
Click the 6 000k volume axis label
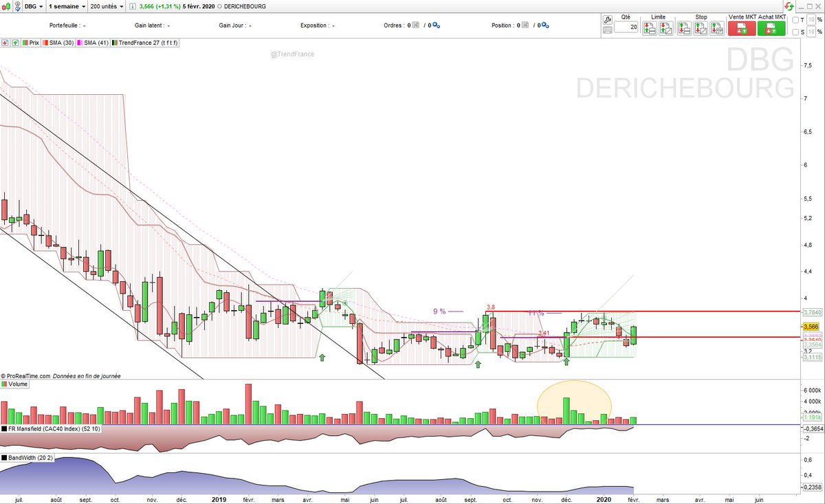pyautogui.click(x=812, y=389)
